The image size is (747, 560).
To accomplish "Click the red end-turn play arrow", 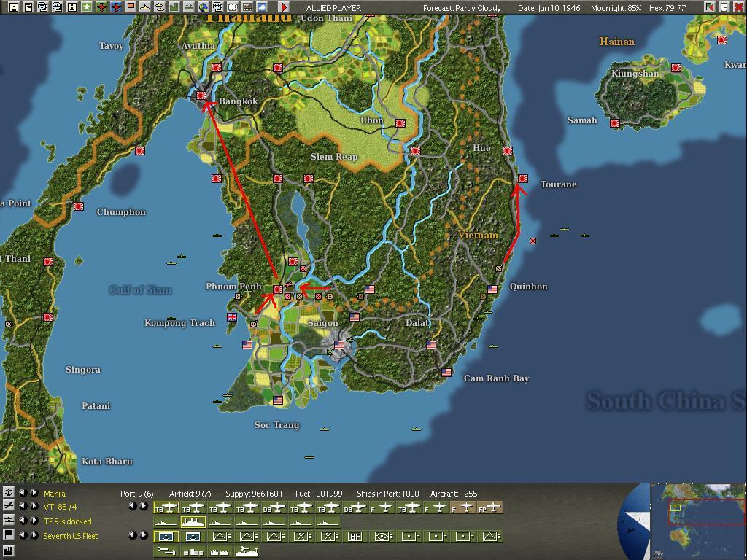I will tap(284, 7).
